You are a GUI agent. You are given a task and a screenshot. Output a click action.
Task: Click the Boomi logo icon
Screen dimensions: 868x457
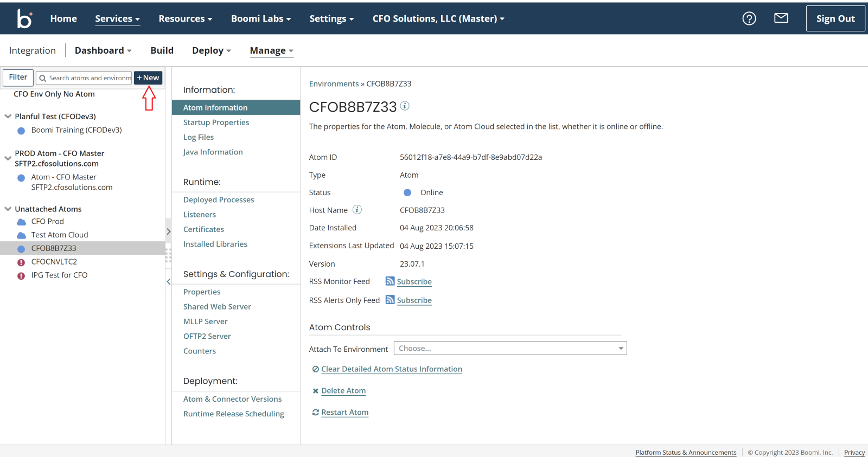tap(24, 18)
